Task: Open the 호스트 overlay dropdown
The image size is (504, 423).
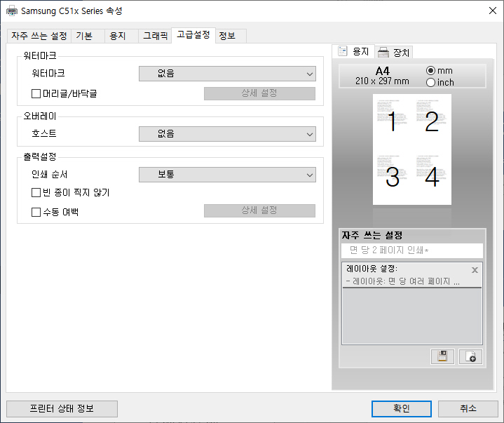Action: (227, 134)
